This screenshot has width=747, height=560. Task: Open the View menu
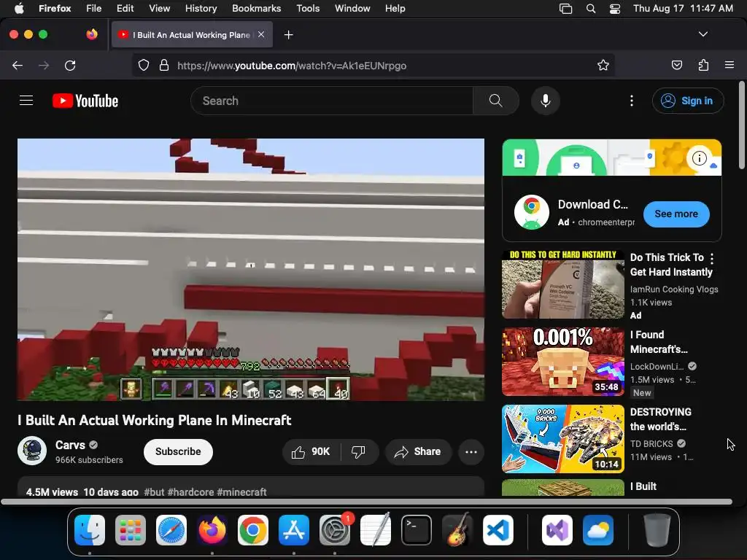(159, 8)
